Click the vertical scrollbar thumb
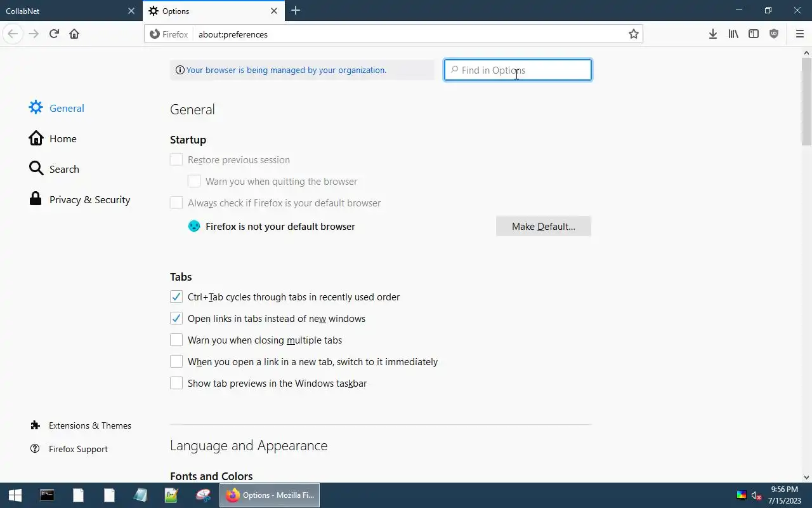Viewport: 812px width, 508px height. pyautogui.click(x=806, y=102)
